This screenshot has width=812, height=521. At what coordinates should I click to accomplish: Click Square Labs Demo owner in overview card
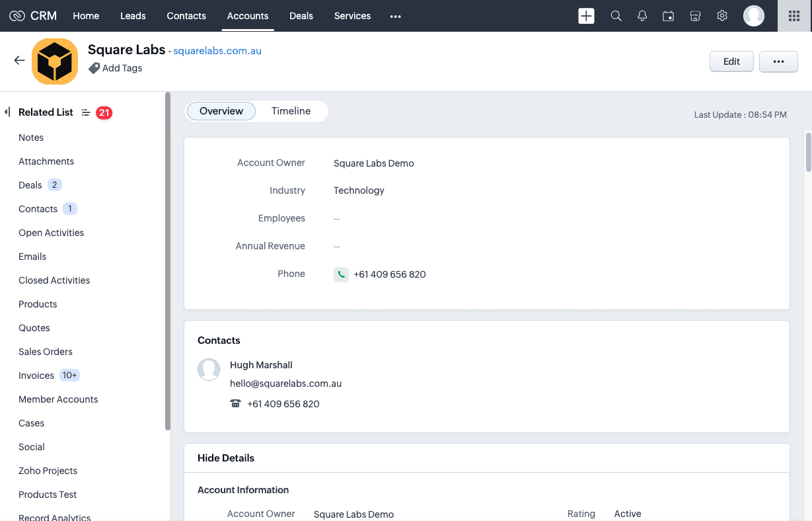[374, 163]
